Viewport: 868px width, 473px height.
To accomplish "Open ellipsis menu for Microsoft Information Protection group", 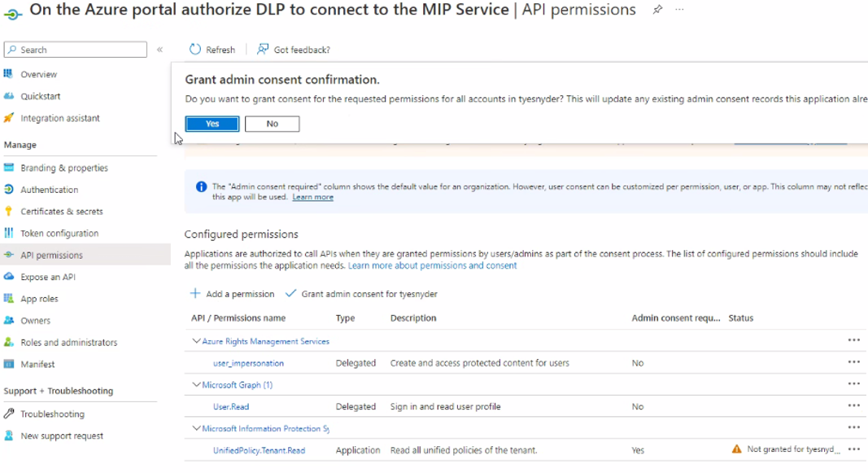I will click(x=853, y=427).
